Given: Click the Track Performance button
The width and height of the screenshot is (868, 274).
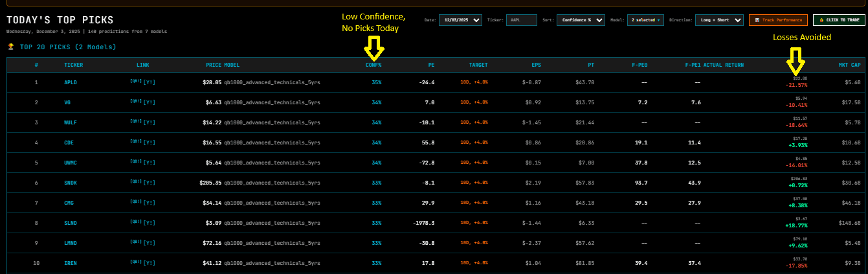Looking at the screenshot, I should tap(779, 20).
